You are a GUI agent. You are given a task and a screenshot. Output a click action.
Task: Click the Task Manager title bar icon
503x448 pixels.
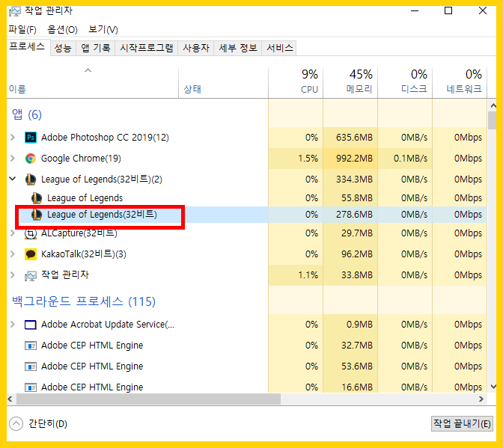15,11
